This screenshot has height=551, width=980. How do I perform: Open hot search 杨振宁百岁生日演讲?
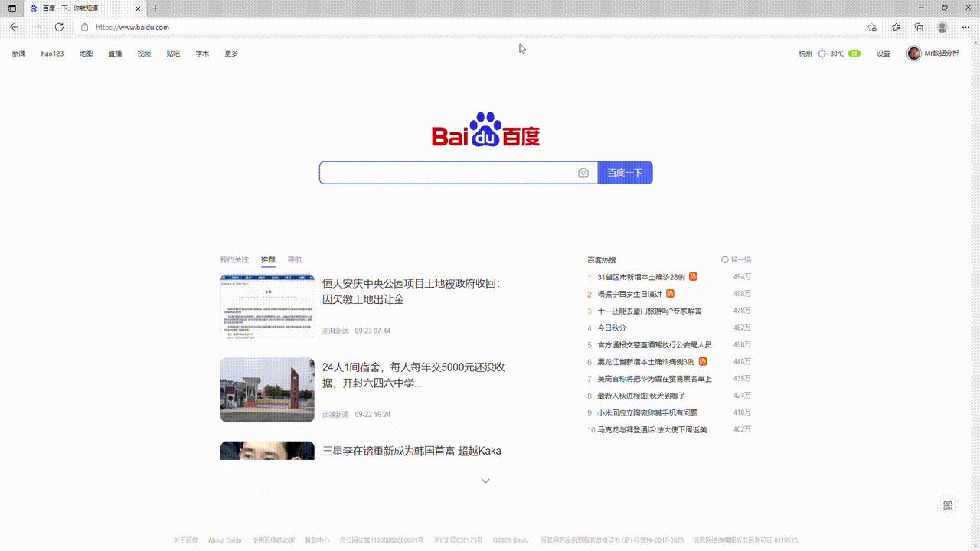(629, 294)
